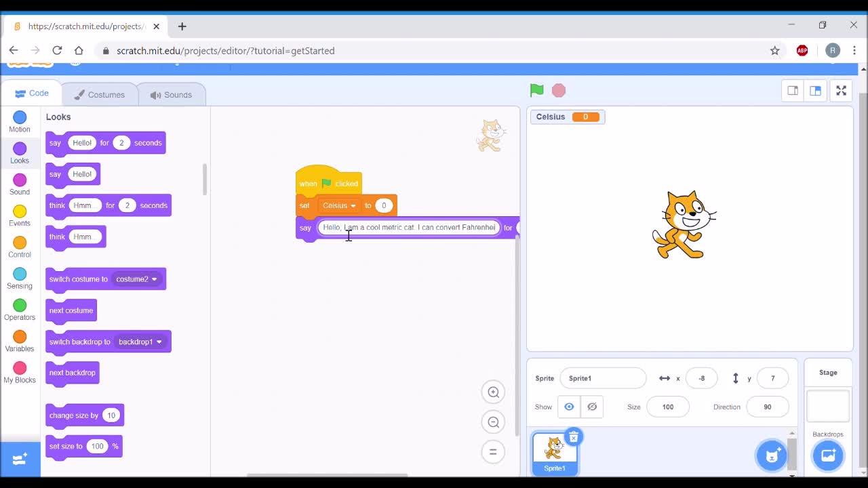
Task: Click the sprite x position field
Action: 701,378
